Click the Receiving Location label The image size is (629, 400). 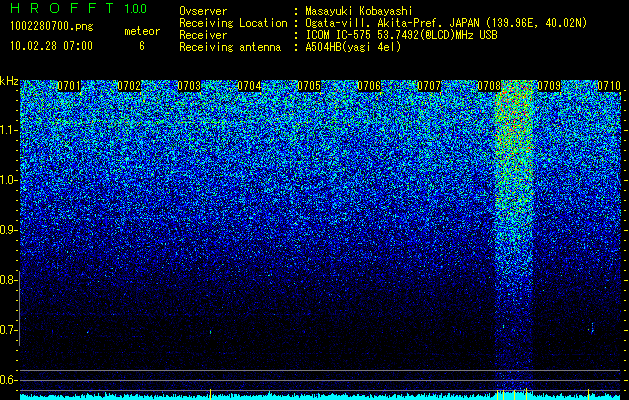(x=233, y=23)
